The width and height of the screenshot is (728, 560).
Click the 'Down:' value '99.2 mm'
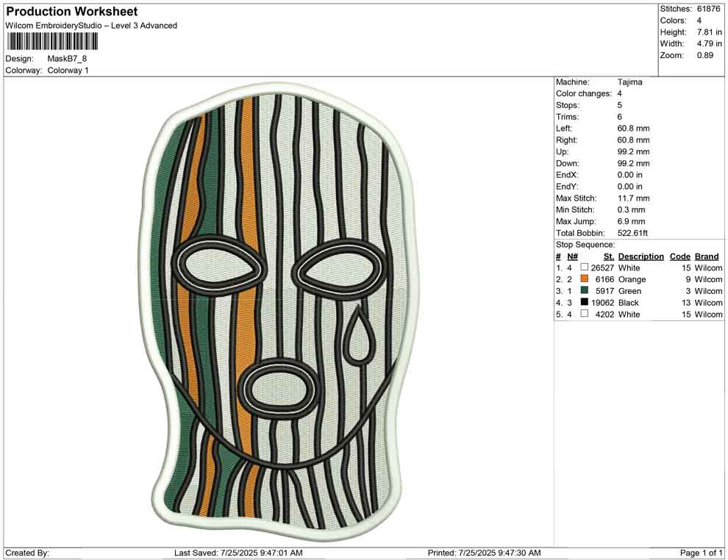[633, 163]
